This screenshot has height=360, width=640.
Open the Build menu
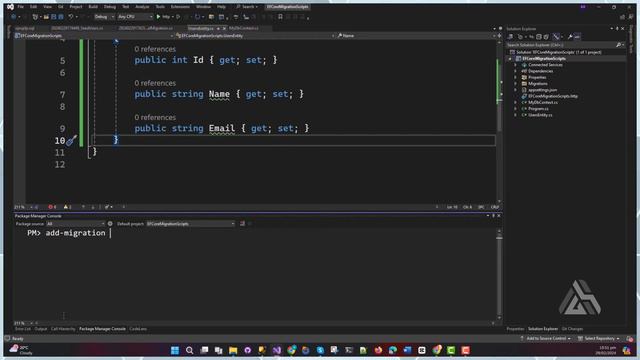[93, 7]
